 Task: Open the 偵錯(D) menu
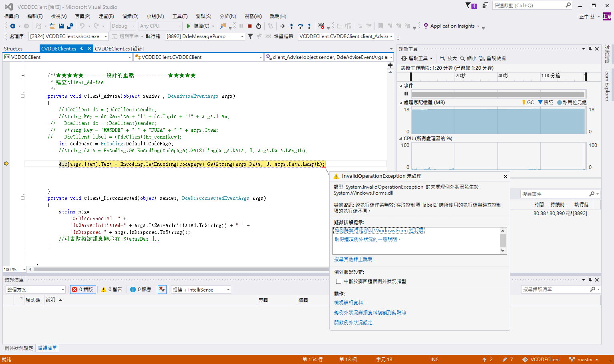pos(130,16)
